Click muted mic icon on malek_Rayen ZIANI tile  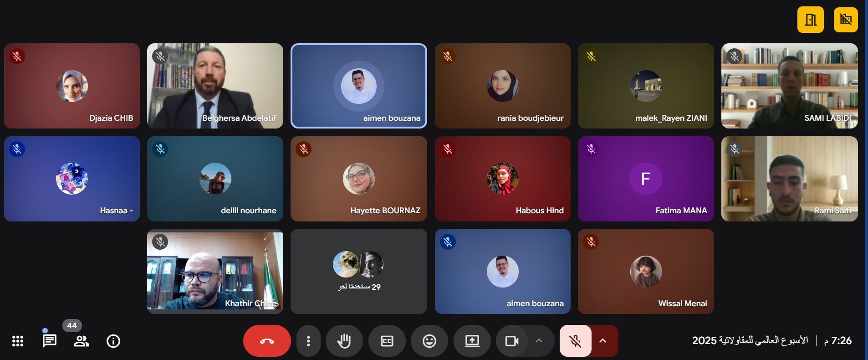tap(591, 57)
